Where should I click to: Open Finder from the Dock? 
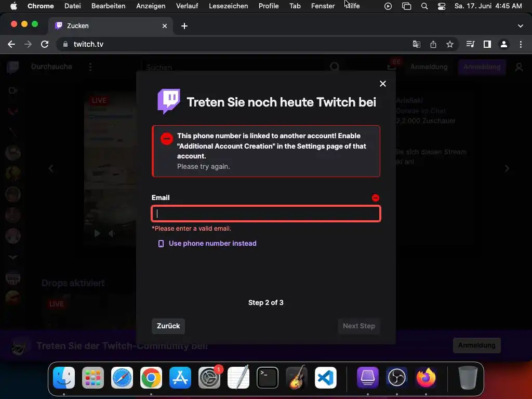click(x=64, y=378)
